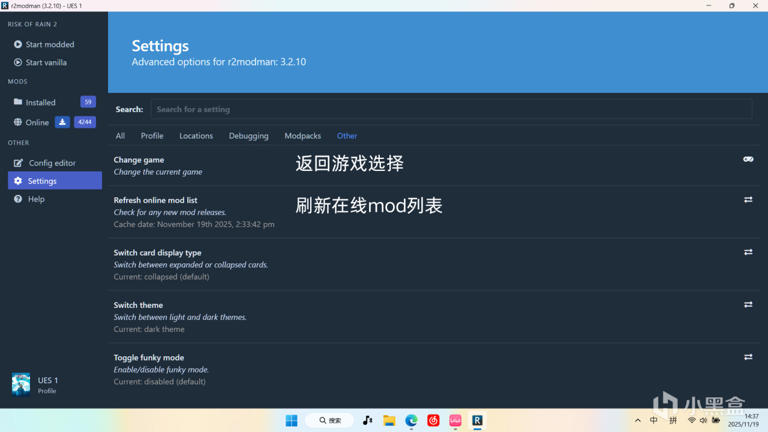Click the Toggle funky mode setting
Screen dimensions: 768x432
click(148, 357)
